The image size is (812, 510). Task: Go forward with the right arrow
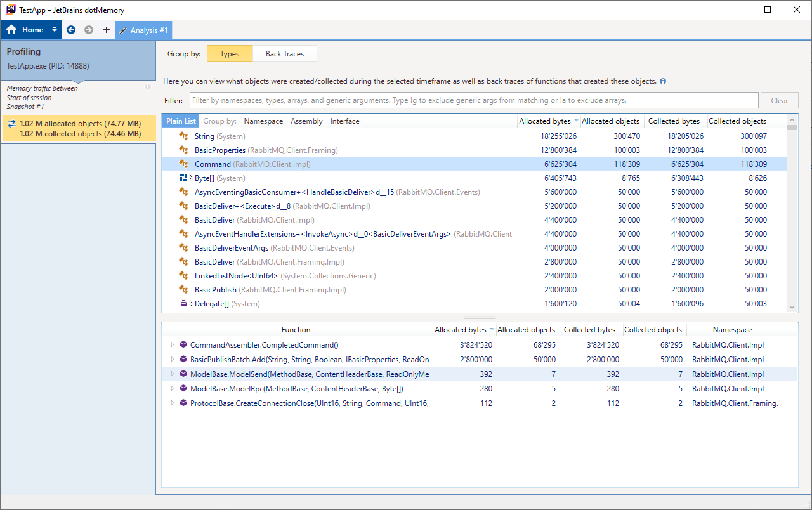pos(89,30)
